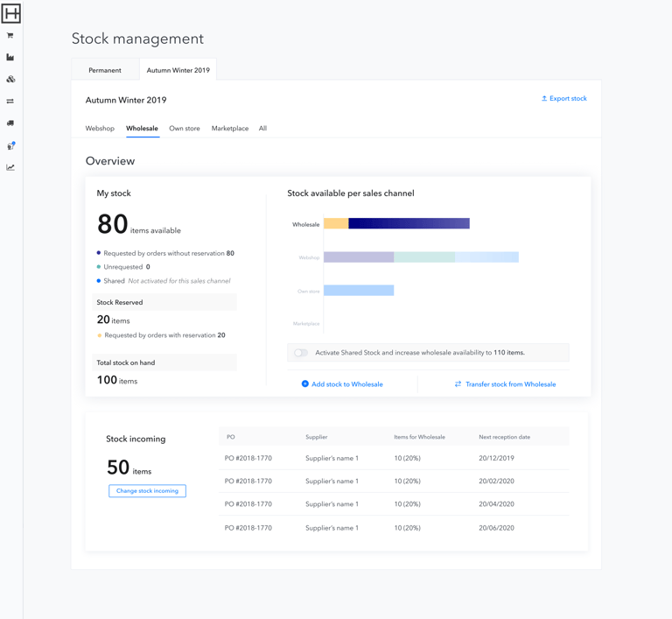Show the All channels tab
The width and height of the screenshot is (672, 619).
(x=262, y=129)
